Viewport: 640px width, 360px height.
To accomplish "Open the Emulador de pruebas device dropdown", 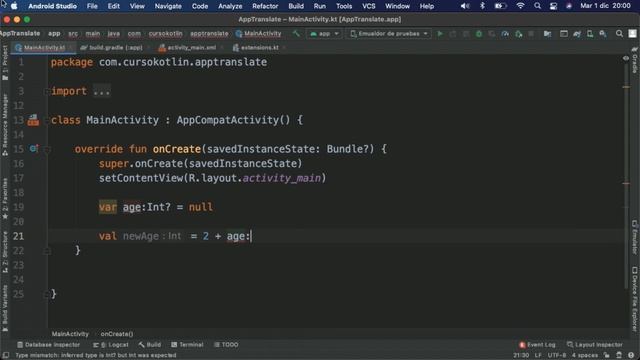I will [x=389, y=34].
